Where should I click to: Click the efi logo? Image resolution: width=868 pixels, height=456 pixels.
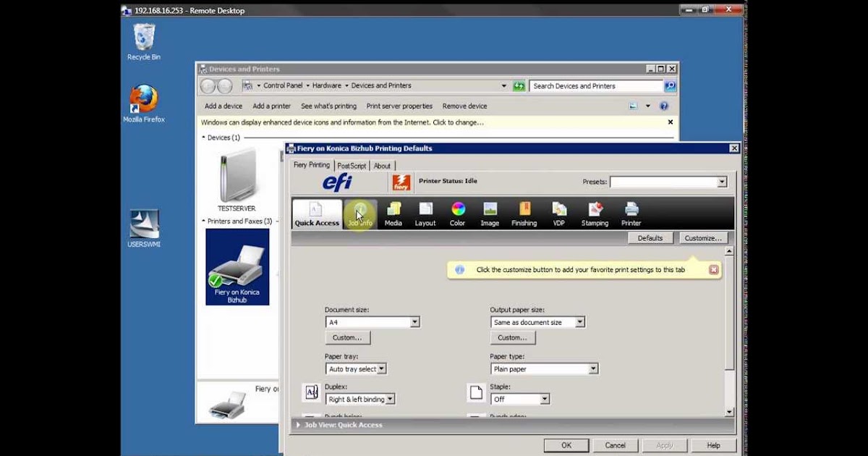pyautogui.click(x=337, y=182)
